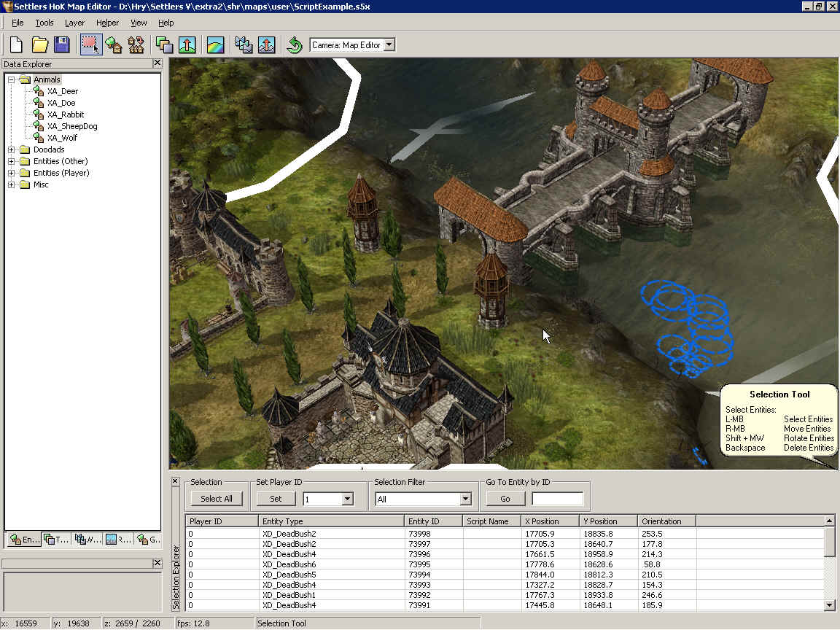
Task: Click the Select All button
Action: click(x=217, y=499)
